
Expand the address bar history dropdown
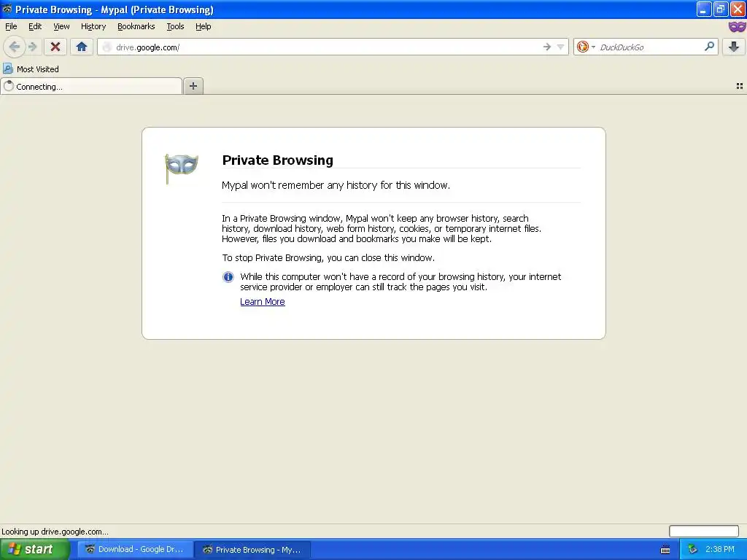point(561,47)
